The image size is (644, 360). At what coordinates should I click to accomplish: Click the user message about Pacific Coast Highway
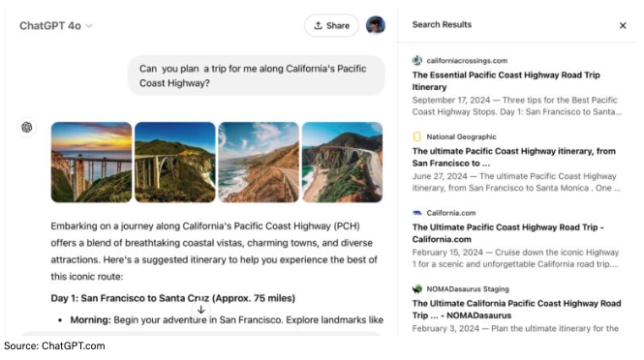[x=257, y=75]
